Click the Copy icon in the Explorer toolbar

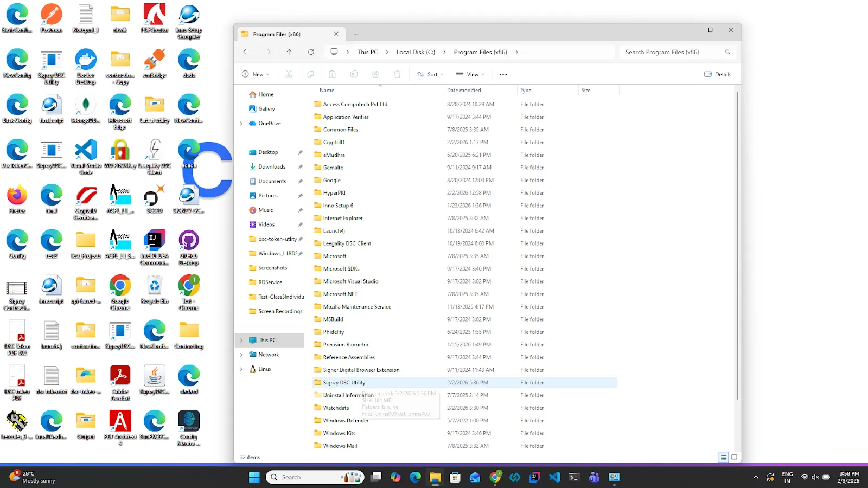pos(310,74)
